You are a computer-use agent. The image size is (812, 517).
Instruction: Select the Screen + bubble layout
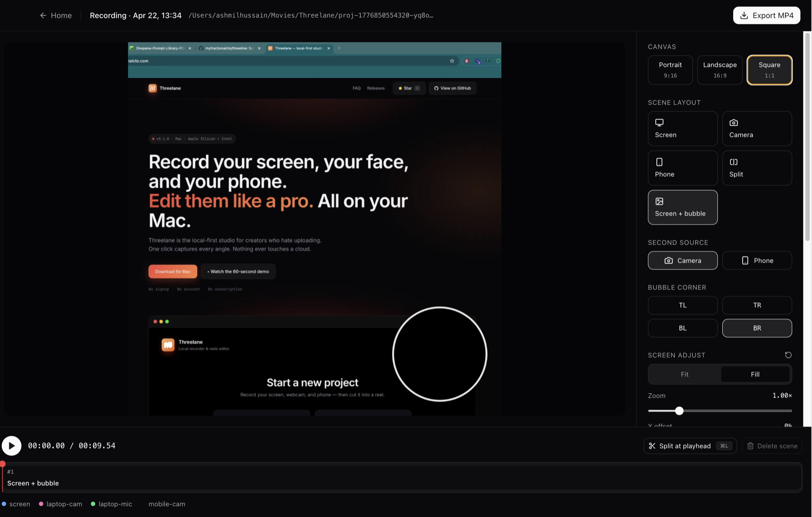(682, 207)
